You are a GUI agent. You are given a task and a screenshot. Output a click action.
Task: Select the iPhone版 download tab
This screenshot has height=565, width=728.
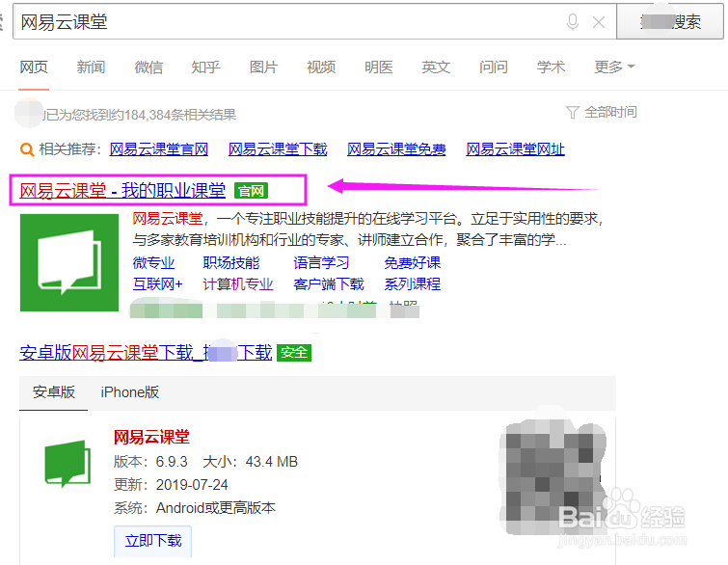(130, 392)
